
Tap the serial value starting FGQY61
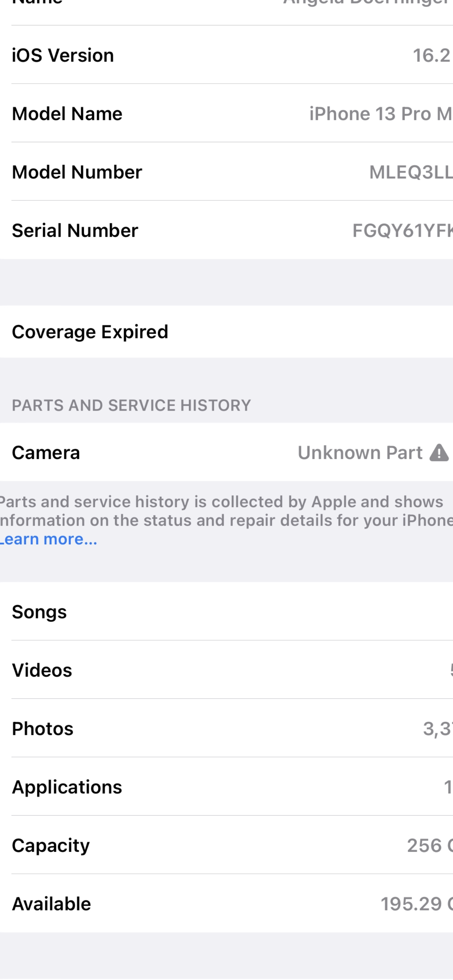click(402, 231)
